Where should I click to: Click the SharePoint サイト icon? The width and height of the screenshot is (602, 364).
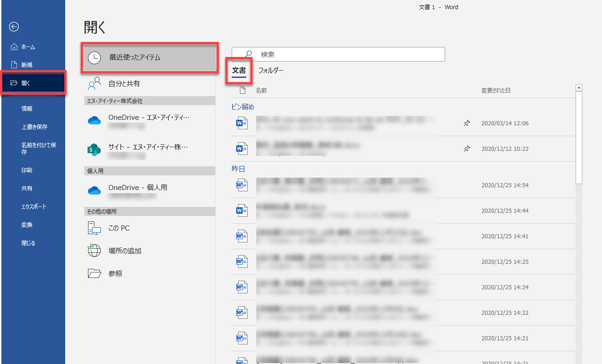tap(94, 149)
